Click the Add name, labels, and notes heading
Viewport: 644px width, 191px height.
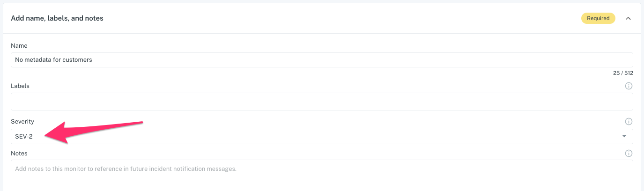(57, 18)
